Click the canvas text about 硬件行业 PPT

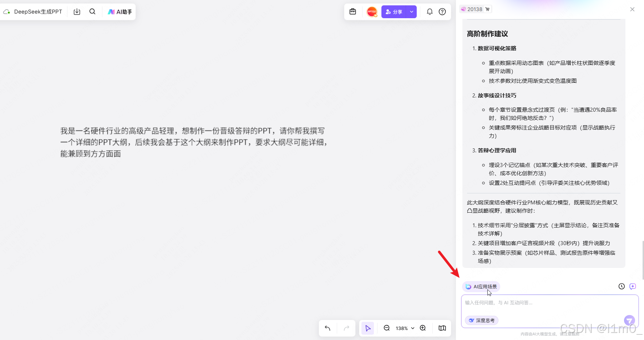(x=194, y=142)
